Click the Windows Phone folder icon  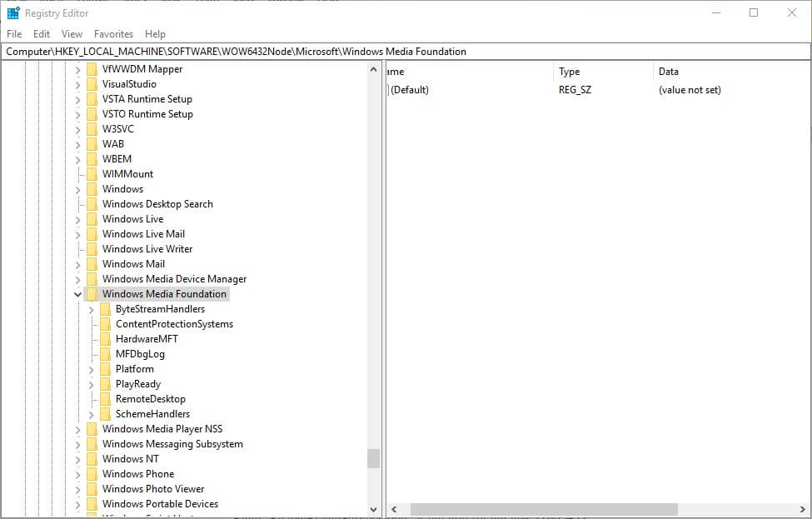pos(92,474)
